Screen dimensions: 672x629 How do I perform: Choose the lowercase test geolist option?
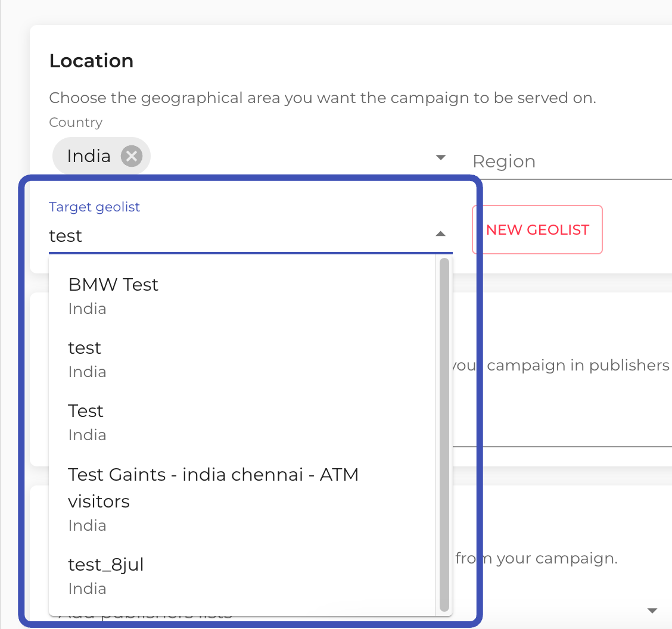pos(85,348)
